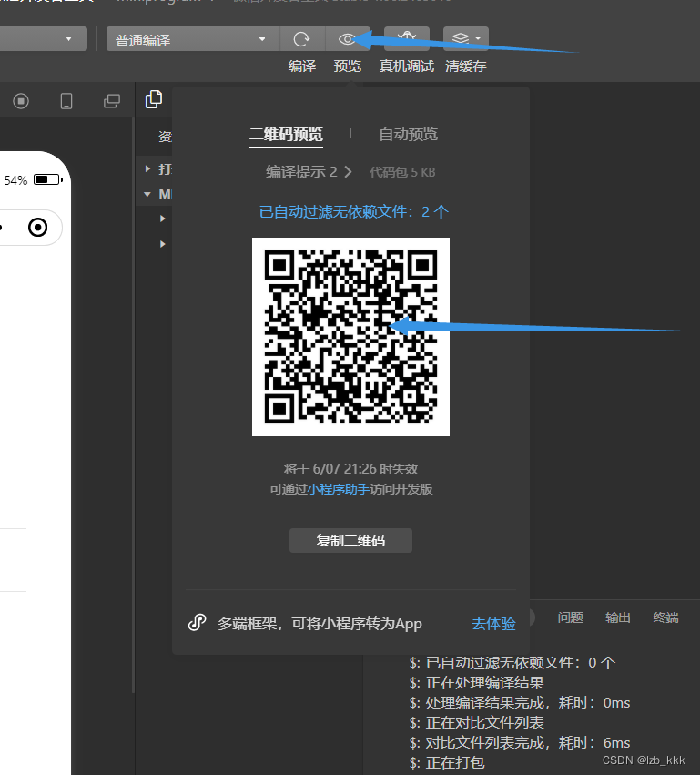This screenshot has height=775, width=700.
Task: Click the log line 正在对比文件列表
Action: (476, 722)
